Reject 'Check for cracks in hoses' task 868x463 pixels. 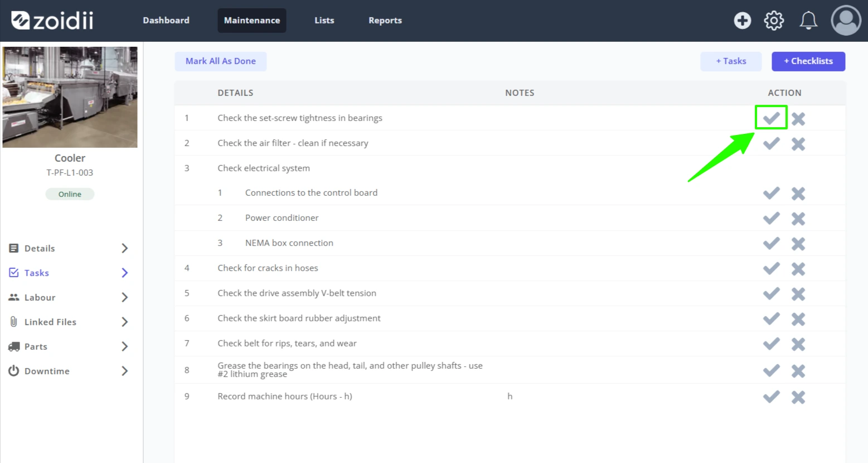798,269
